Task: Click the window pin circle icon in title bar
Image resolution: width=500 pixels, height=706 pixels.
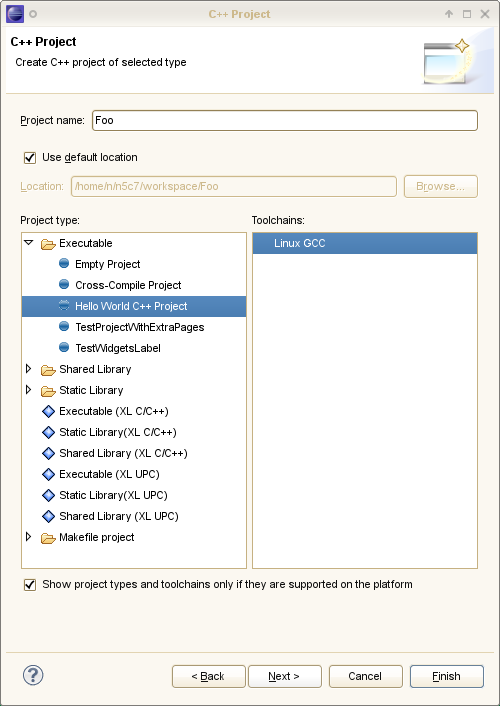Action: click(x=33, y=14)
